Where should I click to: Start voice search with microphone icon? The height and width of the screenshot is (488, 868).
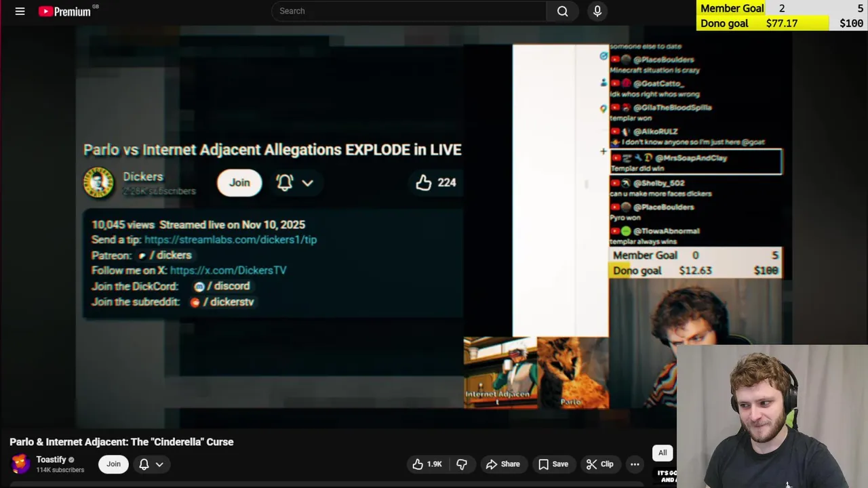[x=597, y=11]
